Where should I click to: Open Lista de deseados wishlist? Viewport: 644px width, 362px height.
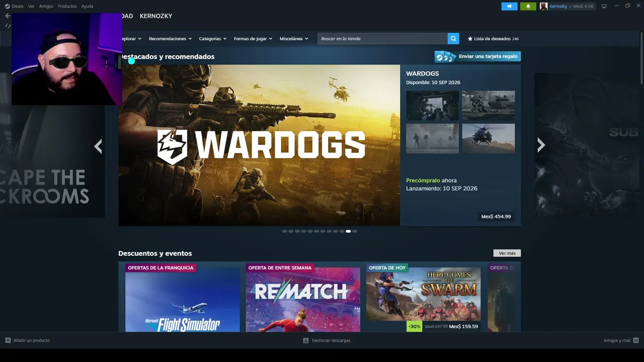coord(493,39)
